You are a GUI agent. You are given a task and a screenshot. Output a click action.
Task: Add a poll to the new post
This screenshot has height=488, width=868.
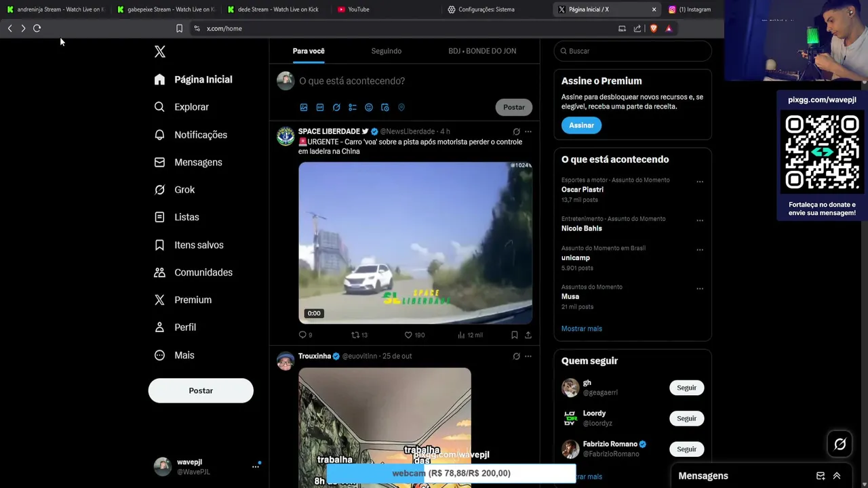pos(353,107)
